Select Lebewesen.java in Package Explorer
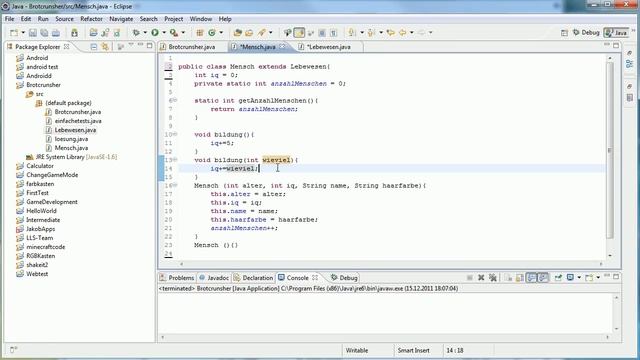 (75, 130)
